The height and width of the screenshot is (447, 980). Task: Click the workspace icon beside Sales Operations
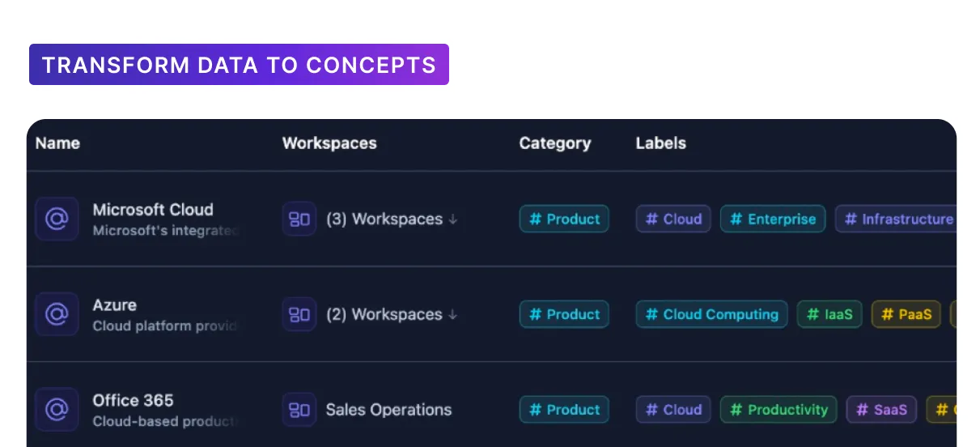(x=299, y=410)
